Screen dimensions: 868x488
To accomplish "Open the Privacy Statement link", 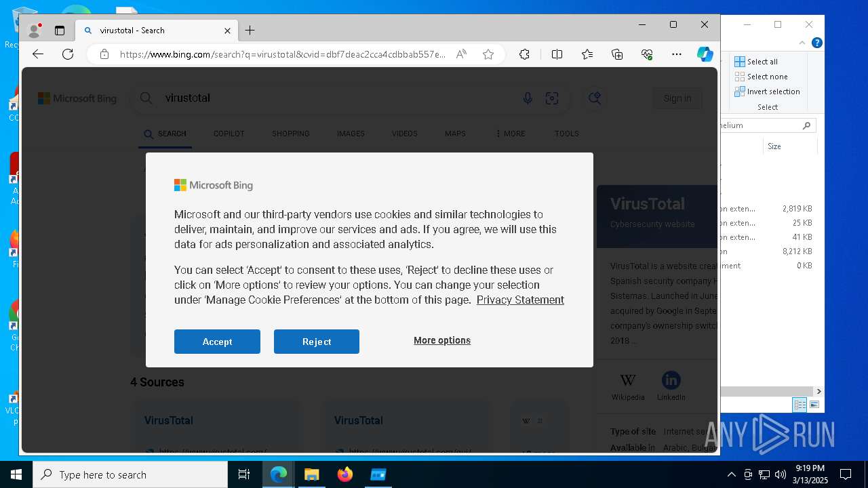I will click(520, 300).
